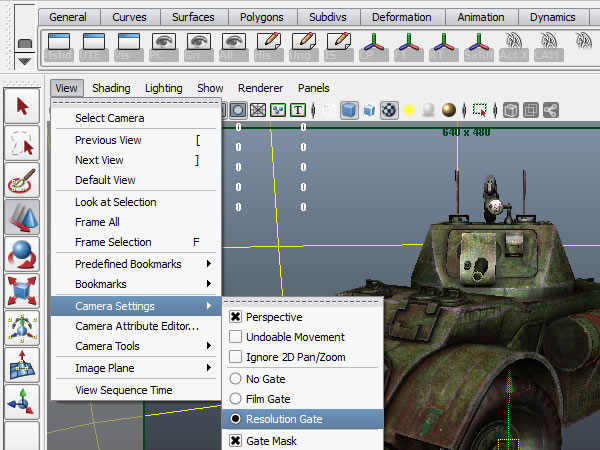Click the IS pencil shelf icon
The image size is (600, 450).
(339, 47)
